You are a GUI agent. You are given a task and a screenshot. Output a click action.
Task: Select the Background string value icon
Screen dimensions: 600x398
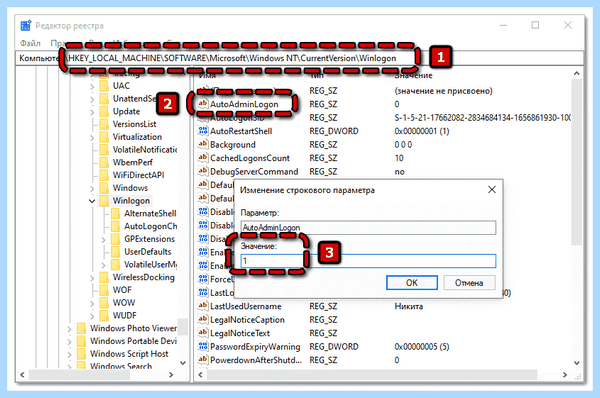pos(203,144)
